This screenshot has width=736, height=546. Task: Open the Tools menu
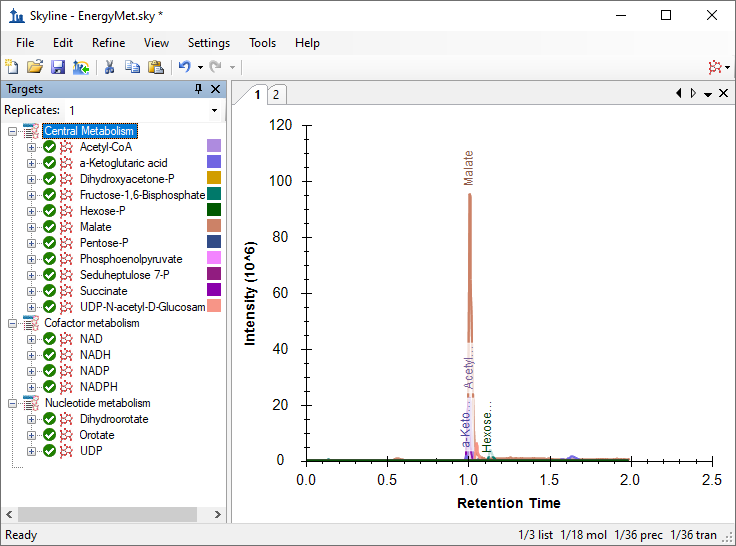click(x=262, y=43)
